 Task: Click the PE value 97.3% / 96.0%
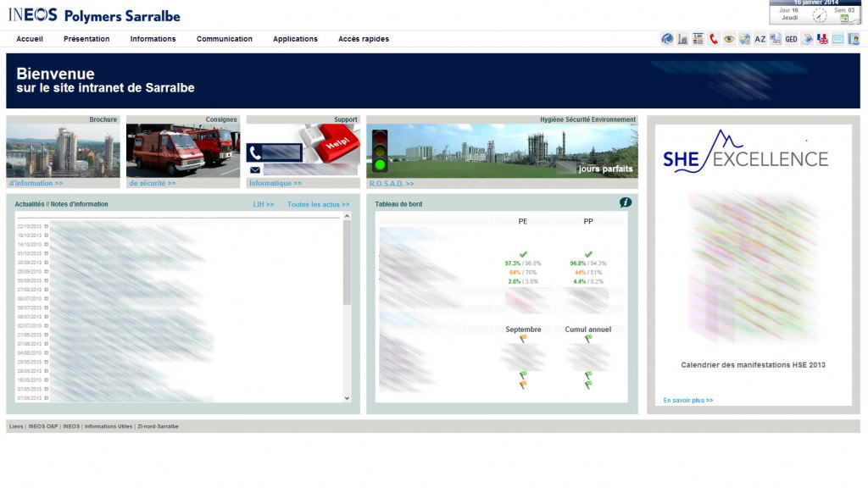click(x=523, y=263)
